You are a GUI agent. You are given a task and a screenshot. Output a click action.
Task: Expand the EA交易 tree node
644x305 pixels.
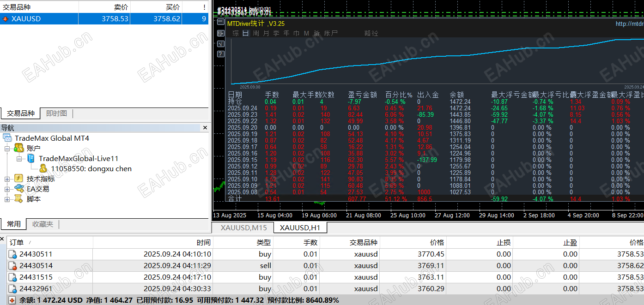click(7, 189)
